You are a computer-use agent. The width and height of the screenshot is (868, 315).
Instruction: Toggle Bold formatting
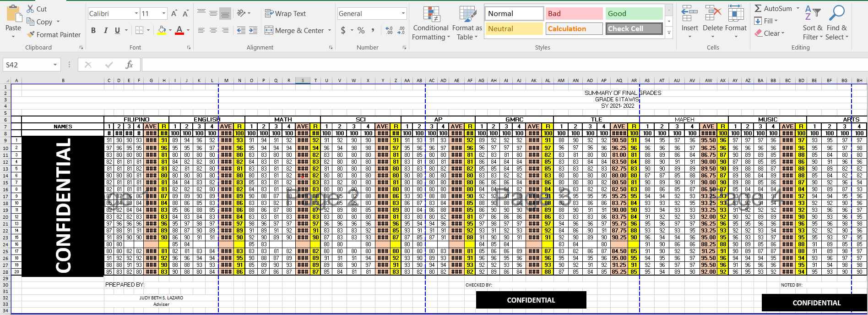(x=93, y=30)
